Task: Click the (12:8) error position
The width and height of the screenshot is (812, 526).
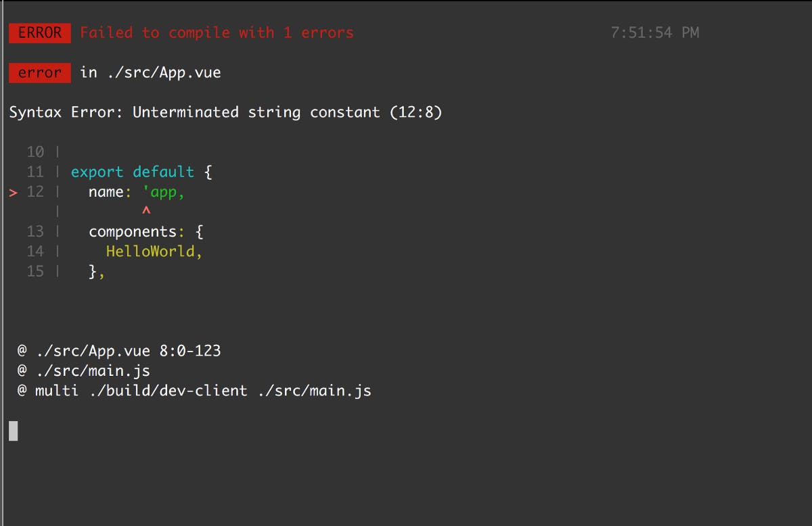Action: coord(416,112)
